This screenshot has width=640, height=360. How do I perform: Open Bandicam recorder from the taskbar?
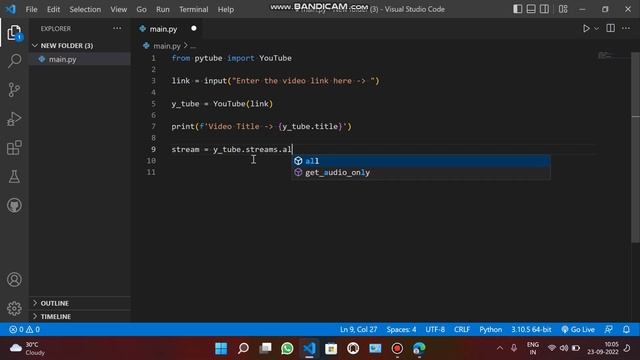click(397, 349)
